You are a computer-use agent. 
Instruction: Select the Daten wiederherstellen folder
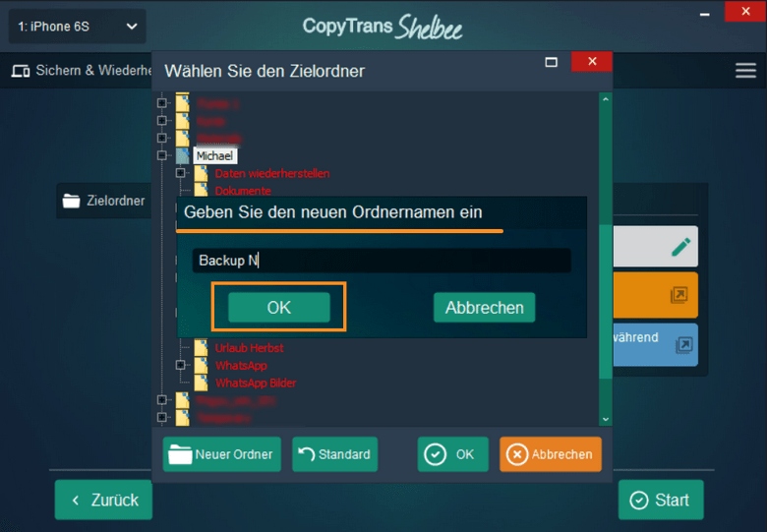click(272, 173)
